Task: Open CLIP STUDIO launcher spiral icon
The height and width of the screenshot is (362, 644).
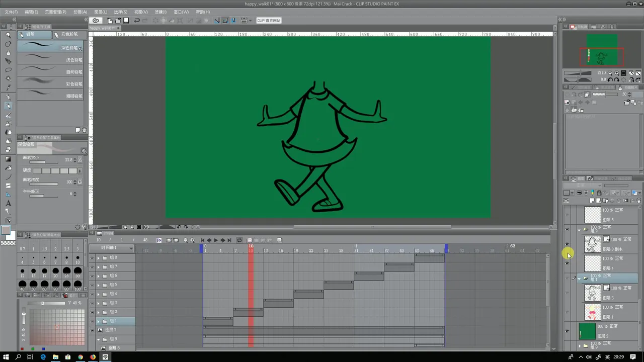Action: coord(96,21)
